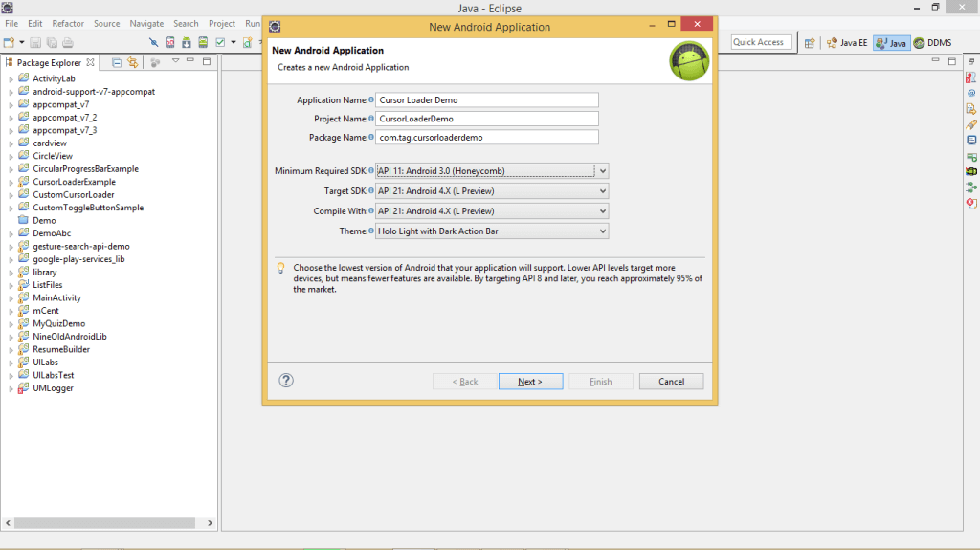980x550 pixels.
Task: Click the Application Name text field
Action: pyautogui.click(x=487, y=100)
